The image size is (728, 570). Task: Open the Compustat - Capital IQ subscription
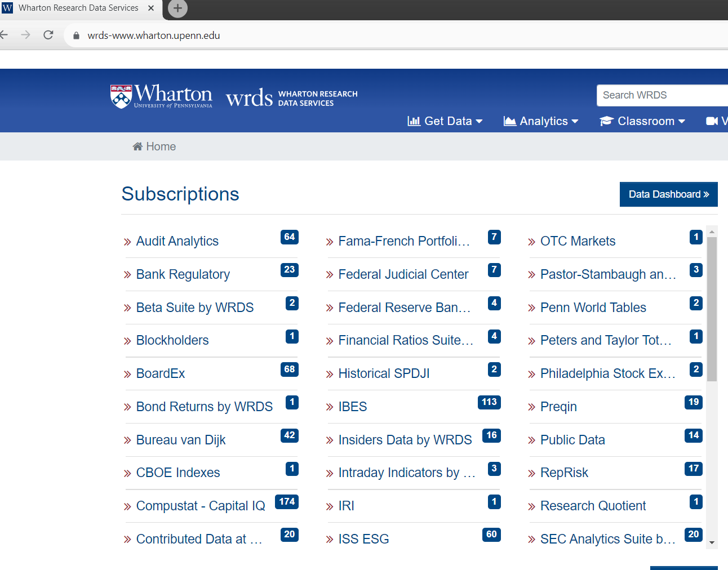click(x=200, y=506)
